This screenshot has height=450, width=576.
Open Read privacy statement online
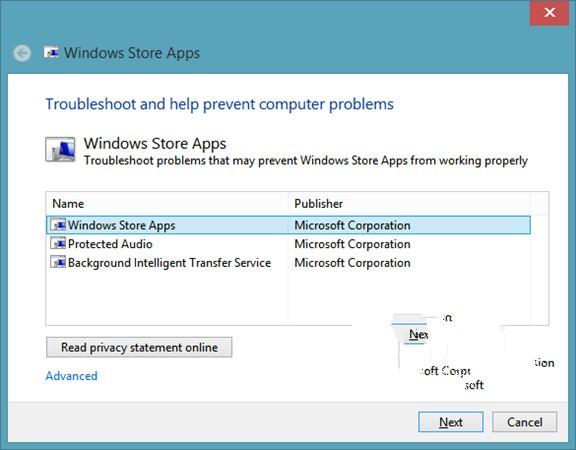pyautogui.click(x=139, y=347)
